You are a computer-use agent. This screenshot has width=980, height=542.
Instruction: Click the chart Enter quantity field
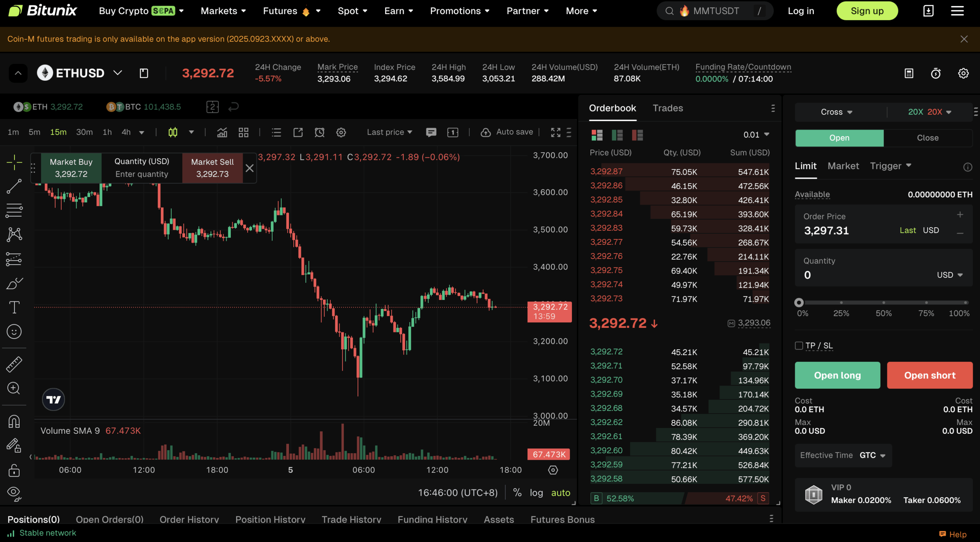click(142, 174)
